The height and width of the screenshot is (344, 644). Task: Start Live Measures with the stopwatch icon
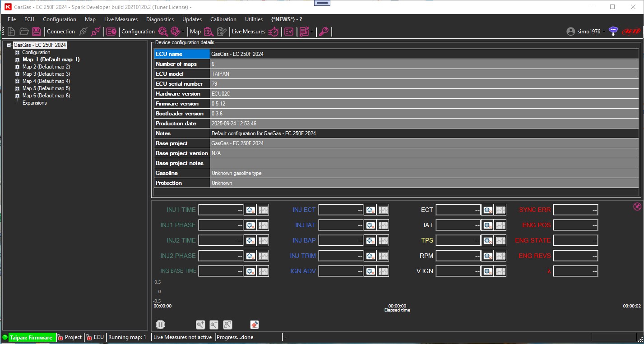pos(273,32)
